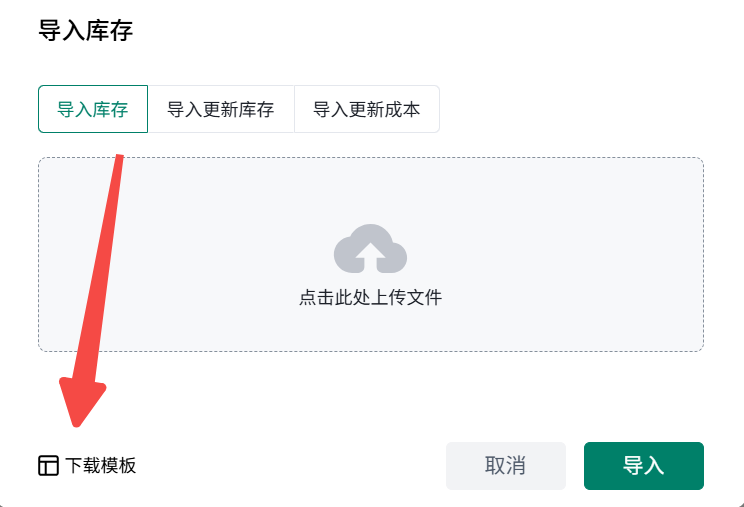Switch to the 导入库存 tab
744x507 pixels.
(93, 109)
